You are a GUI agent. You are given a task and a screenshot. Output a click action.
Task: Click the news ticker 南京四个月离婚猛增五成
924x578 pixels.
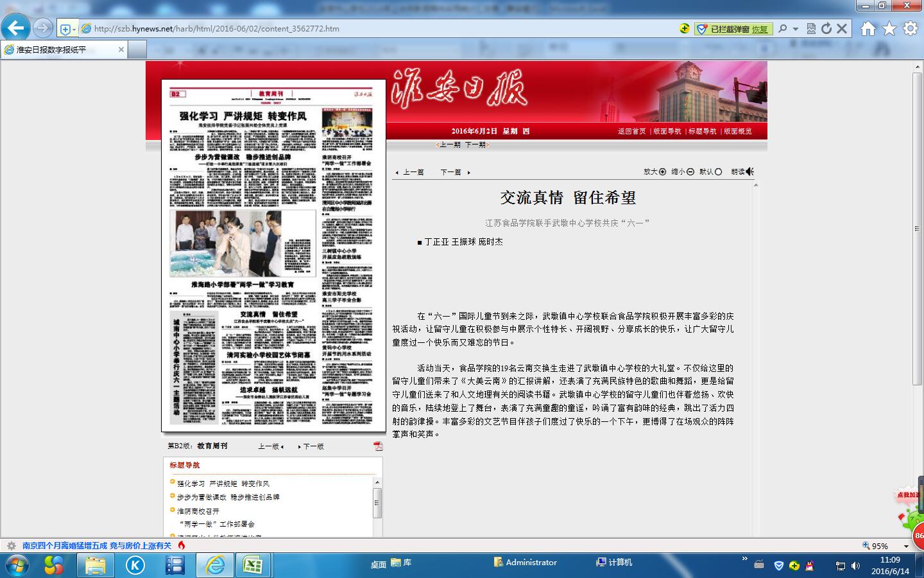[x=97, y=546]
